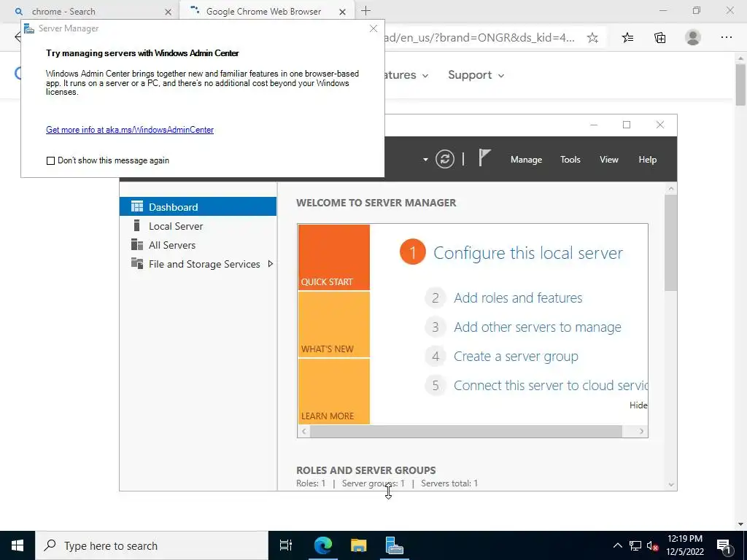Click the taskbar clock and date

pos(684,545)
